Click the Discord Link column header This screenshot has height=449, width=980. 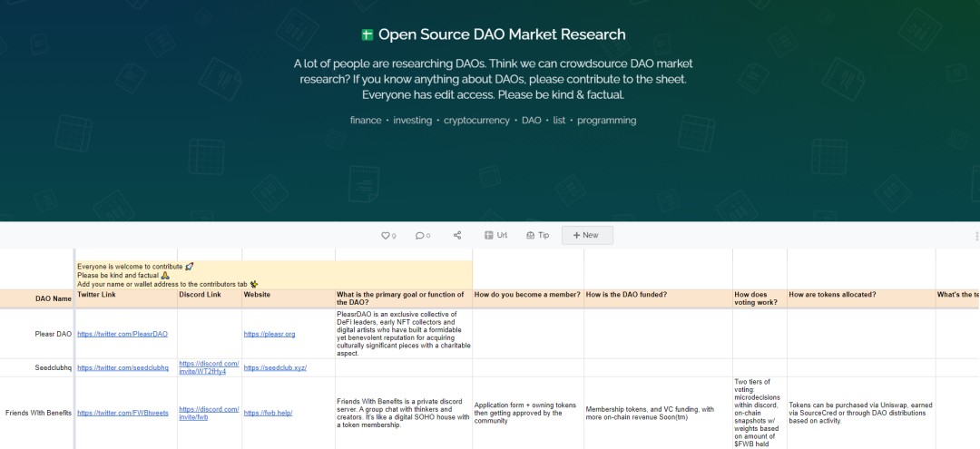[x=210, y=298]
